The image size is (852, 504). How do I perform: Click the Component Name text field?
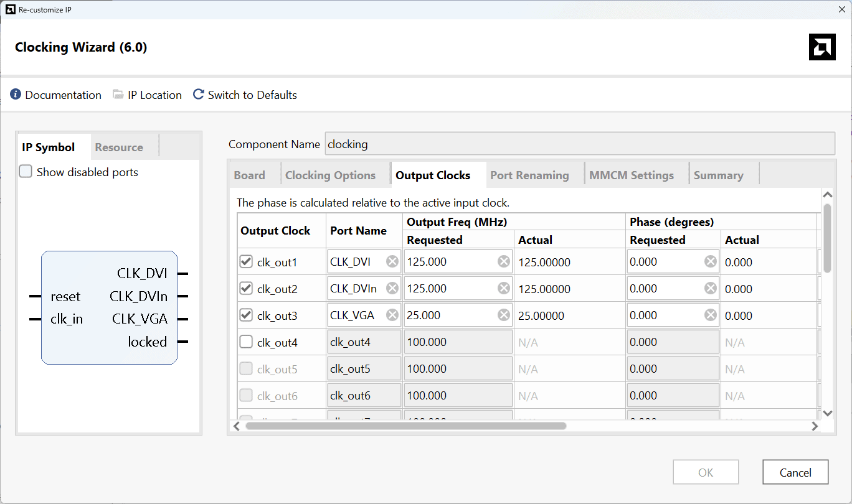tap(579, 144)
